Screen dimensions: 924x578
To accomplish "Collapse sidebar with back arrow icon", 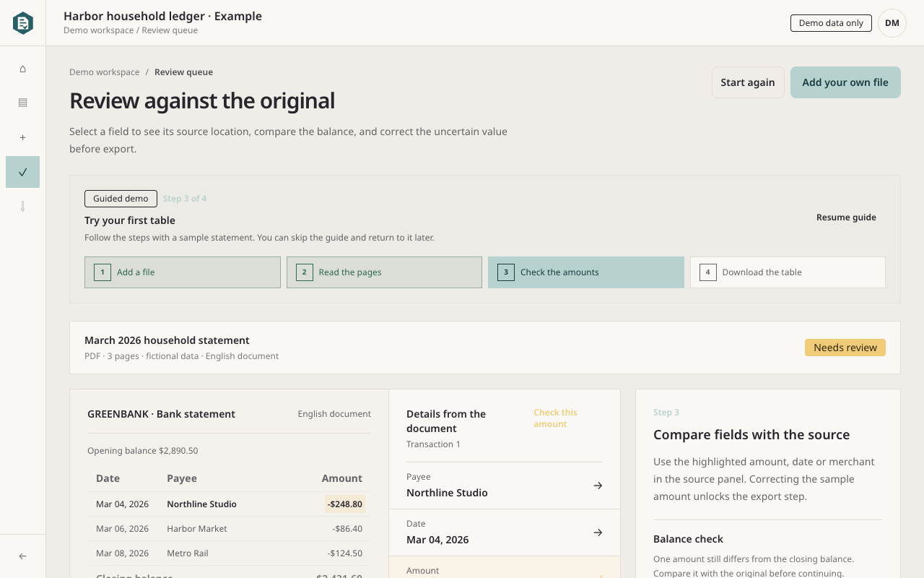I will pos(23,556).
